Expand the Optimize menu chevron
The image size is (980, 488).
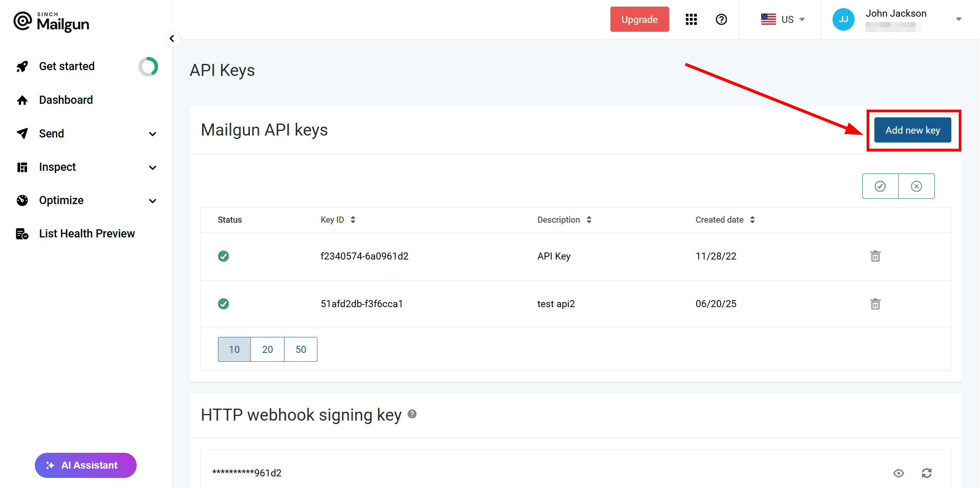153,201
